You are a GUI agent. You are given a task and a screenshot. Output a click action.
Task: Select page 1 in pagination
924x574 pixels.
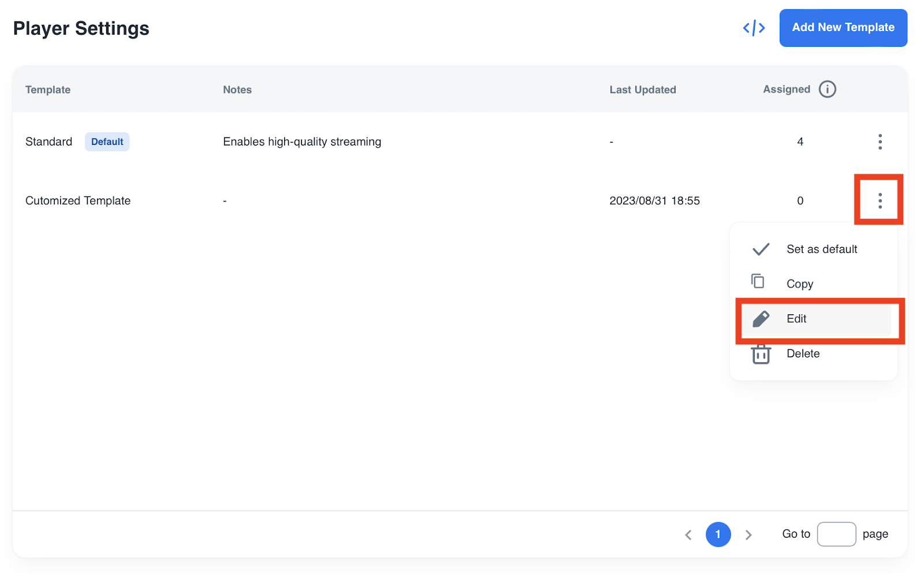(x=718, y=534)
